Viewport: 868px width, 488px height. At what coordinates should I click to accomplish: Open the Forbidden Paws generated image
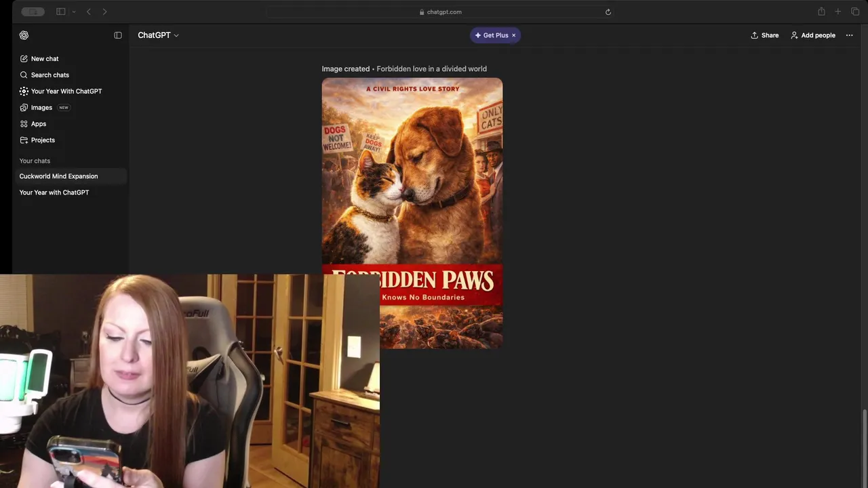tap(412, 213)
